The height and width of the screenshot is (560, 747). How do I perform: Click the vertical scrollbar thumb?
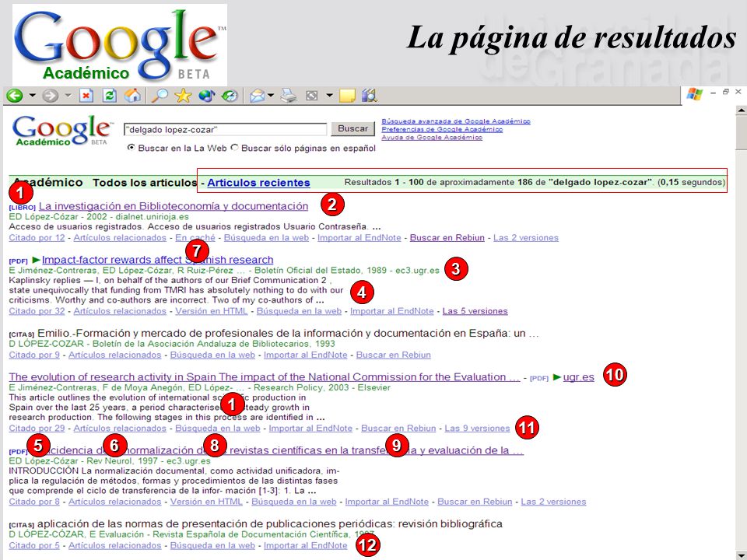click(x=741, y=133)
